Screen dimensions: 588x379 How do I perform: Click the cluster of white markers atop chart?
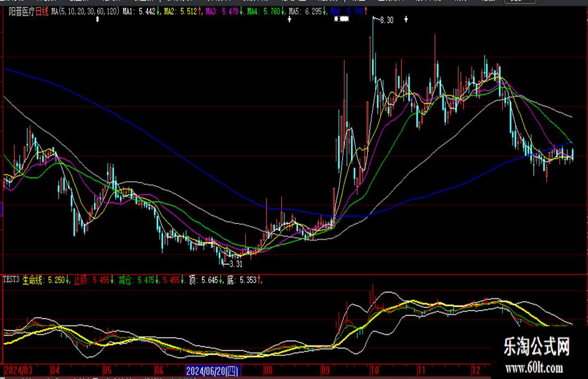[342, 20]
